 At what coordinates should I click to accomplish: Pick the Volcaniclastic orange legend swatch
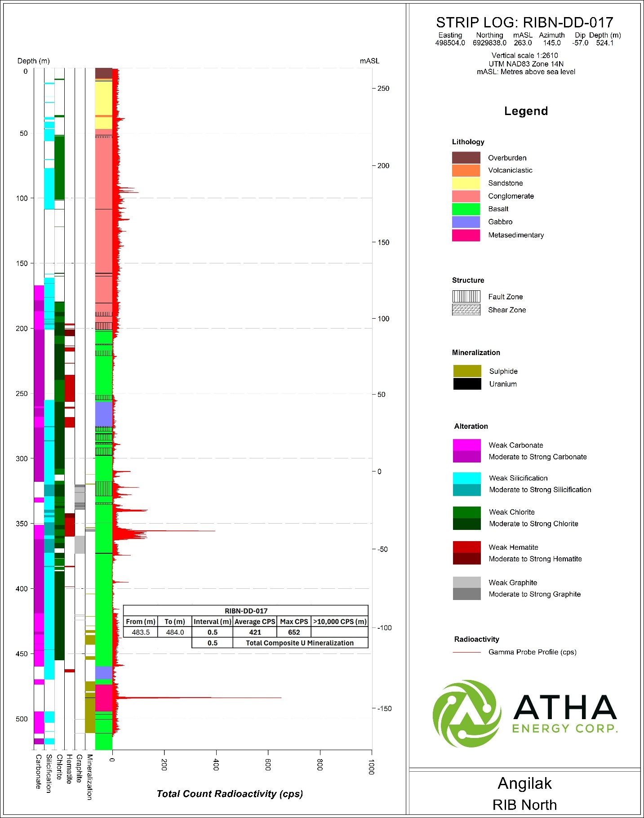466,171
